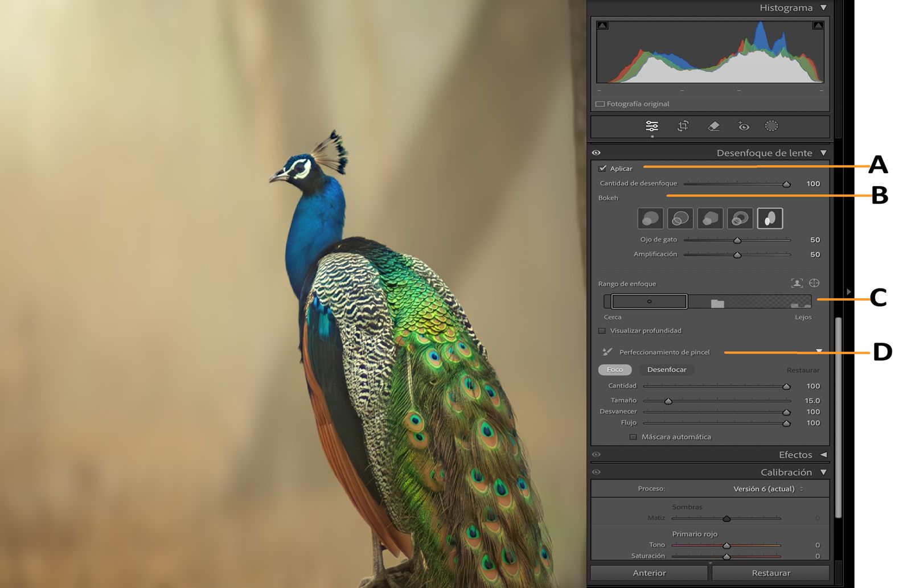Check Máscara automática option
The image size is (911, 588).
633,437
